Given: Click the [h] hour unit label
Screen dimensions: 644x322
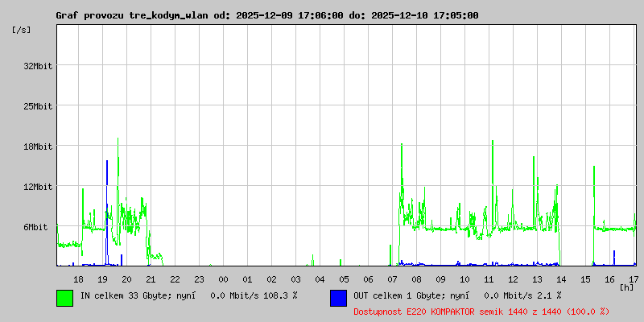Looking at the screenshot, I should [x=627, y=287].
